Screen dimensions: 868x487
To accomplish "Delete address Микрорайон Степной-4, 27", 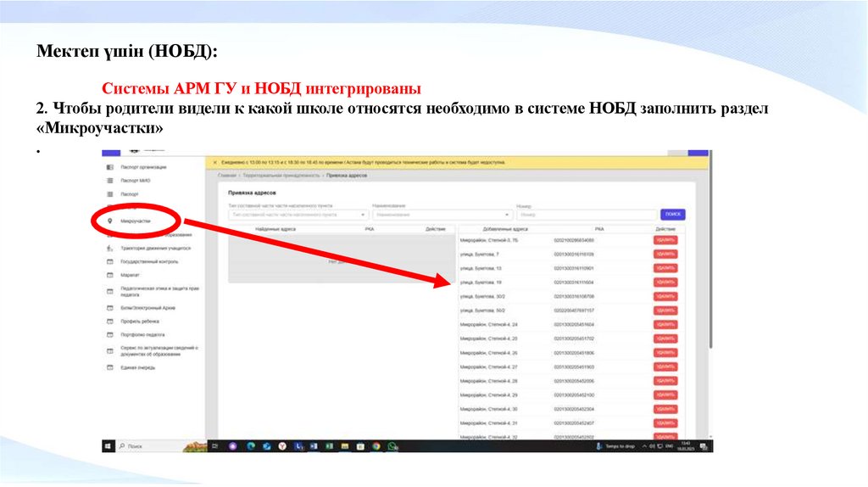I will (665, 367).
